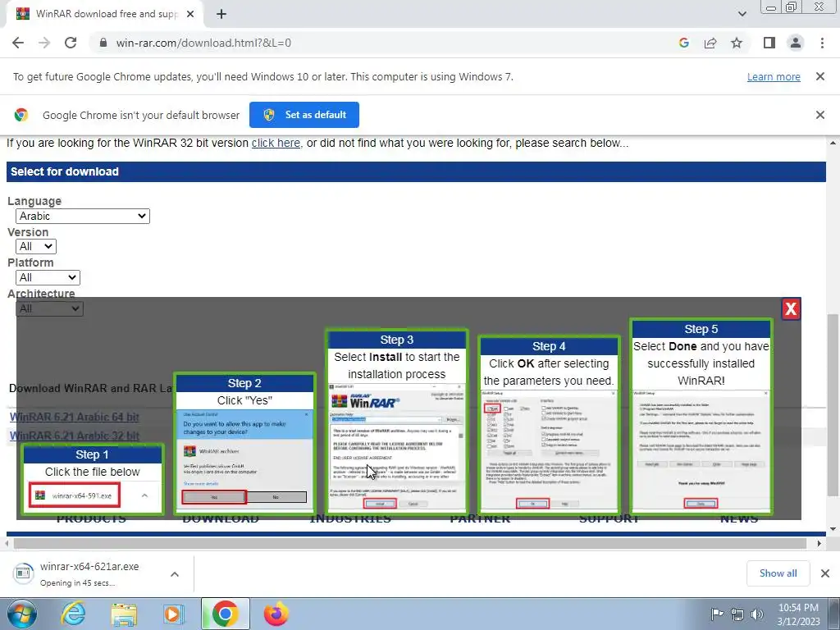840x630 pixels.
Task: Launch Firefox from taskbar
Action: (x=276, y=614)
